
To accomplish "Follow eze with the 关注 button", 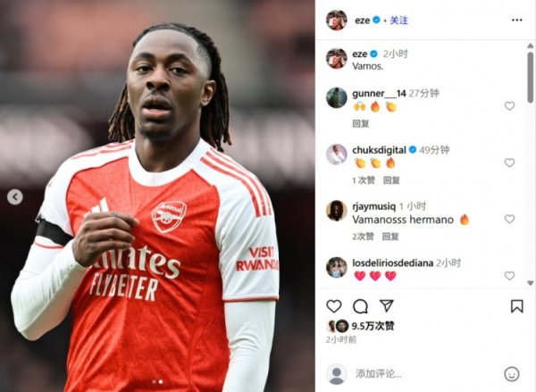I will click(398, 21).
